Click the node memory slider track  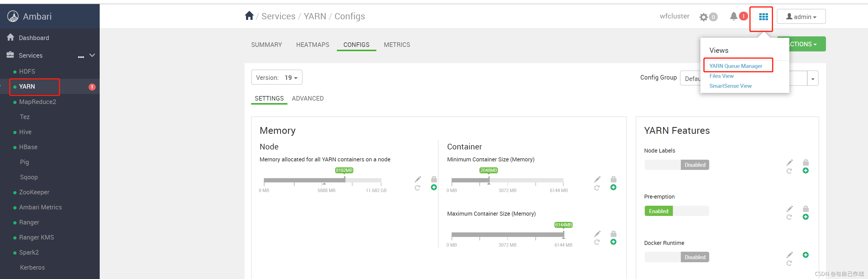tap(322, 180)
